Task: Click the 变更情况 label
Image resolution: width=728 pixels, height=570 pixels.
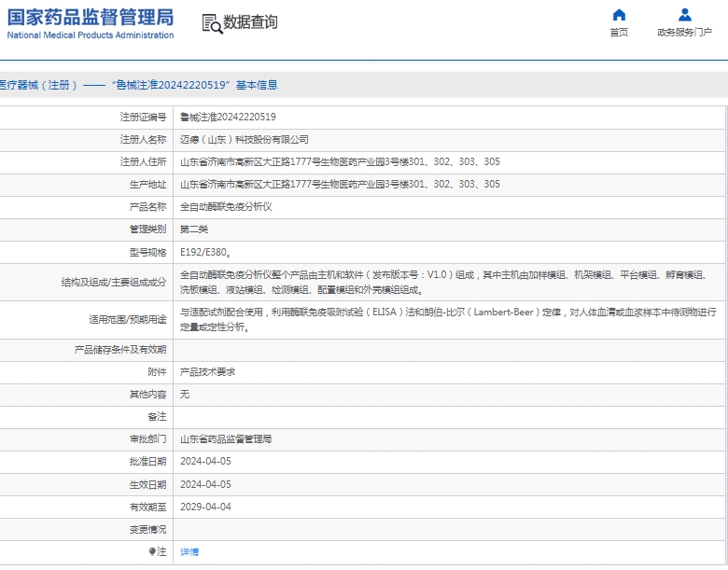Action: pos(148,529)
